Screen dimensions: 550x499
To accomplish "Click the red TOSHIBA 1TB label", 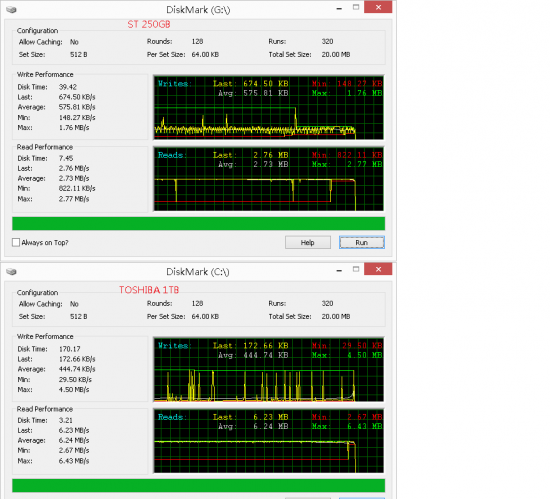I will tap(149, 290).
